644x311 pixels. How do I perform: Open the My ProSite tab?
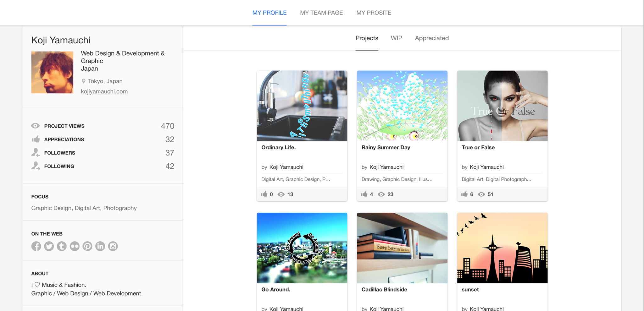coord(374,13)
